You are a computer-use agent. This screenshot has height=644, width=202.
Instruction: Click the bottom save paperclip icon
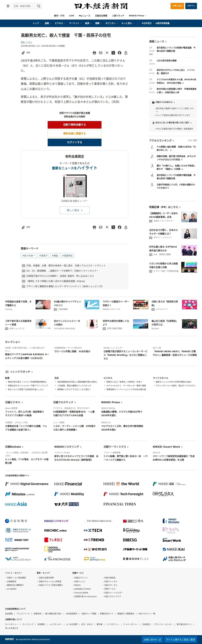coord(23,227)
